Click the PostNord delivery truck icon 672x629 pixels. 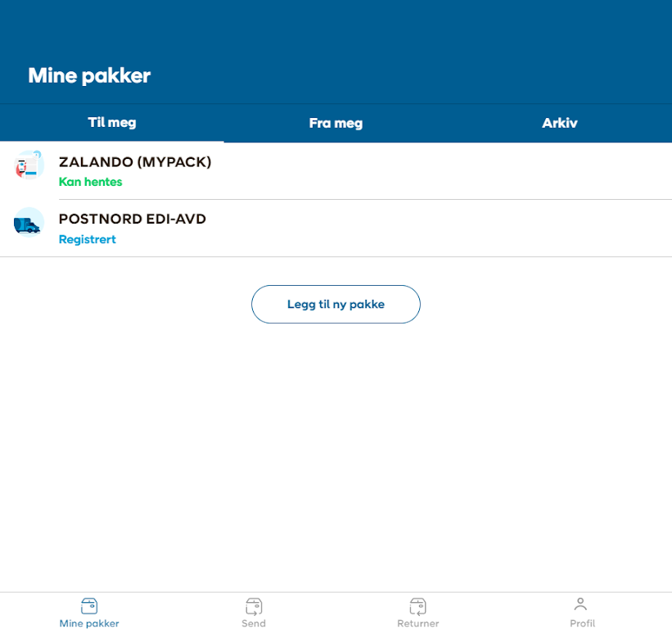pyautogui.click(x=29, y=222)
